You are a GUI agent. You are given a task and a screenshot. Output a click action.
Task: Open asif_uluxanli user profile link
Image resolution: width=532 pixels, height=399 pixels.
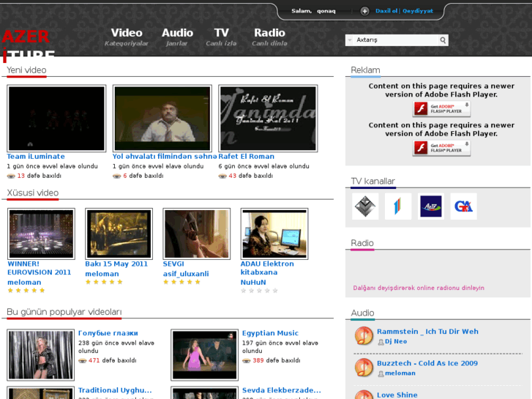point(186,274)
